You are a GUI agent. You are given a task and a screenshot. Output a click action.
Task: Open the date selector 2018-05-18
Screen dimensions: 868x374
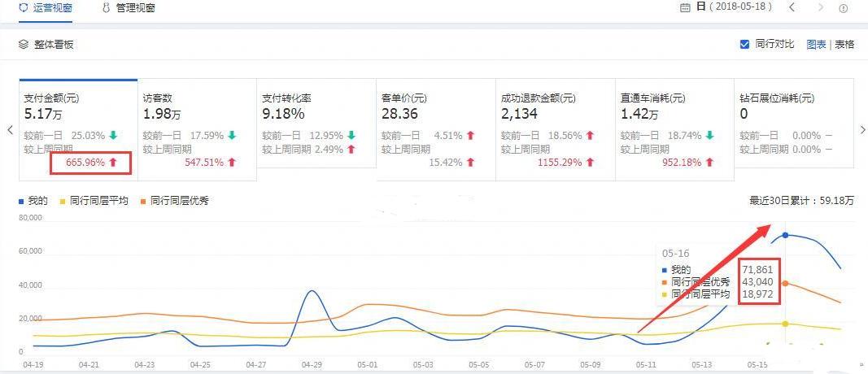point(734,7)
